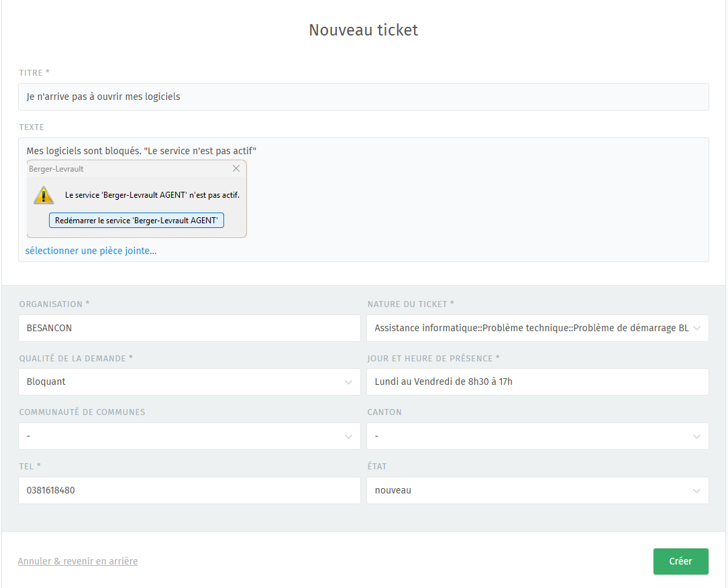The height and width of the screenshot is (588, 728).
Task: Click the 'TEXTE' field label
Action: point(32,127)
